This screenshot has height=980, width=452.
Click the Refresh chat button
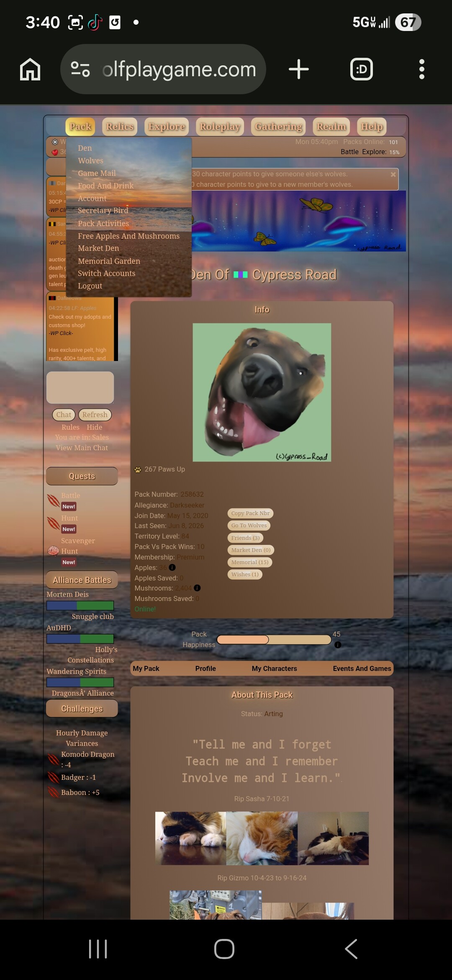pyautogui.click(x=95, y=415)
